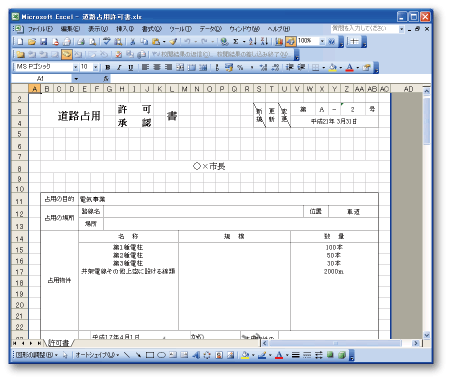Open the Paste options dropdown arrow
450x380 pixels.
click(x=164, y=42)
